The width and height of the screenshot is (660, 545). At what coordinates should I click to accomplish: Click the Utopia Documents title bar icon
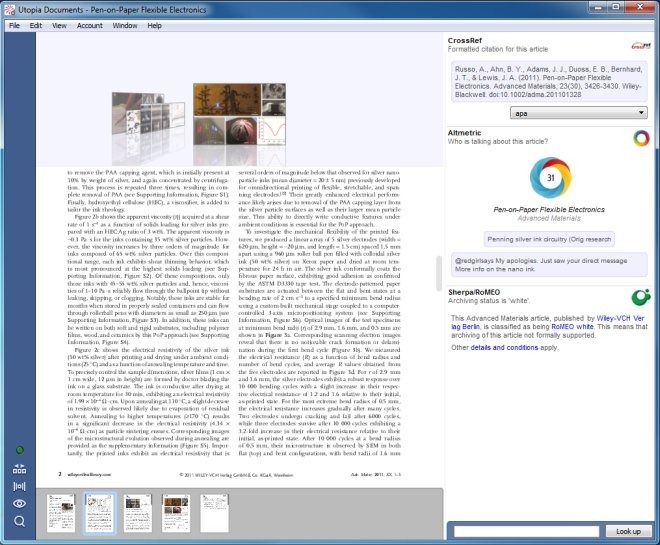pos(9,9)
